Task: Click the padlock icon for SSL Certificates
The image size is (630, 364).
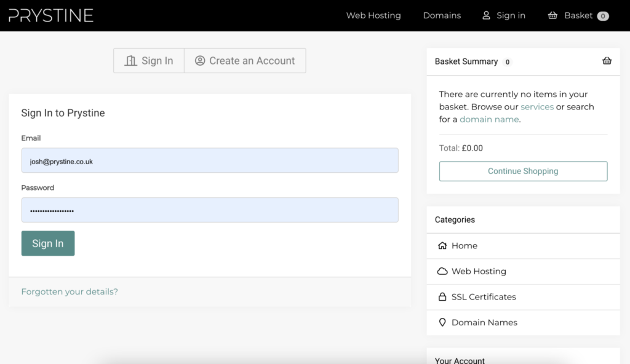Action: 442,297
